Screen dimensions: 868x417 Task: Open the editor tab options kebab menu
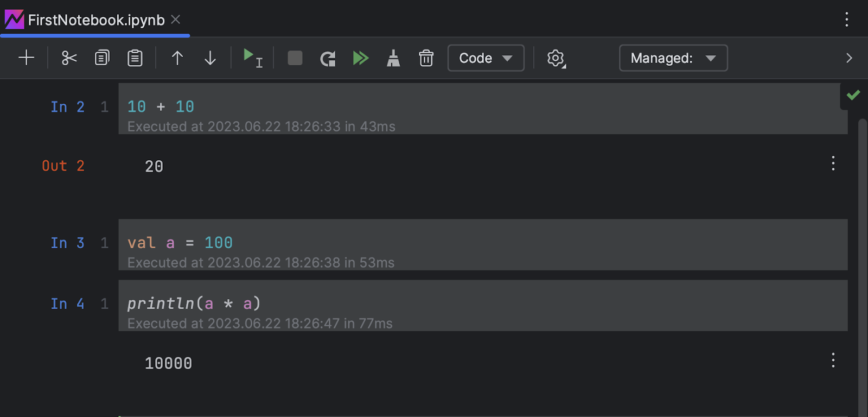click(846, 20)
